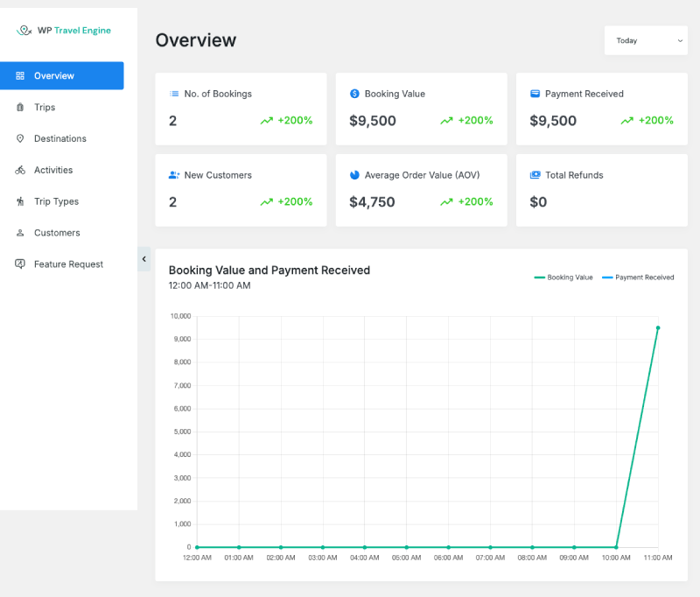700x597 pixels.
Task: Click the 11:00 AM peak data point
Action: 658,327
